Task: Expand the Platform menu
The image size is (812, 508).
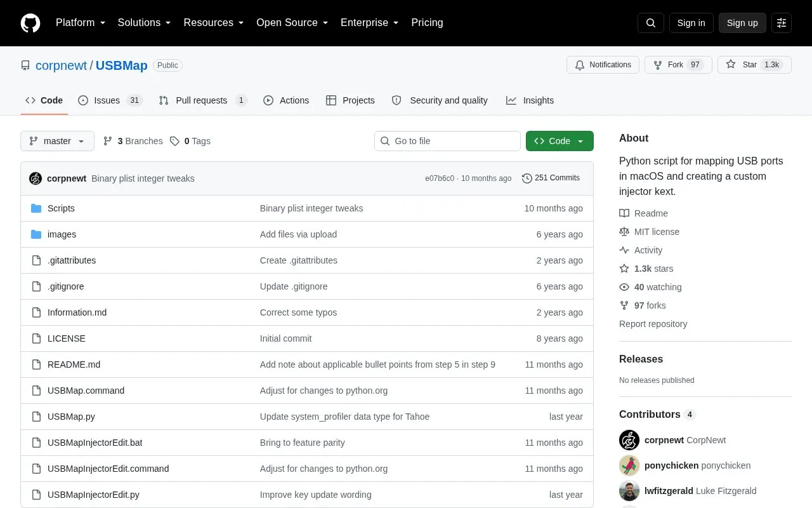Action: (81, 23)
